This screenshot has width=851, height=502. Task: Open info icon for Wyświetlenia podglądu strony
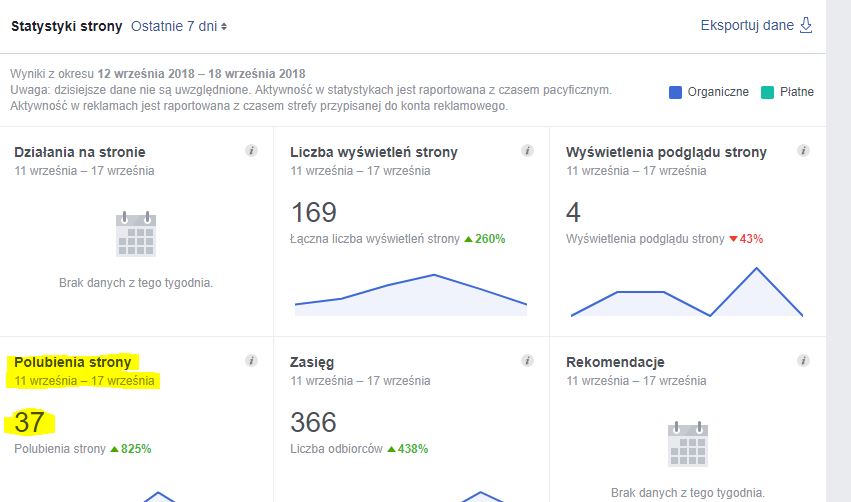tap(803, 150)
